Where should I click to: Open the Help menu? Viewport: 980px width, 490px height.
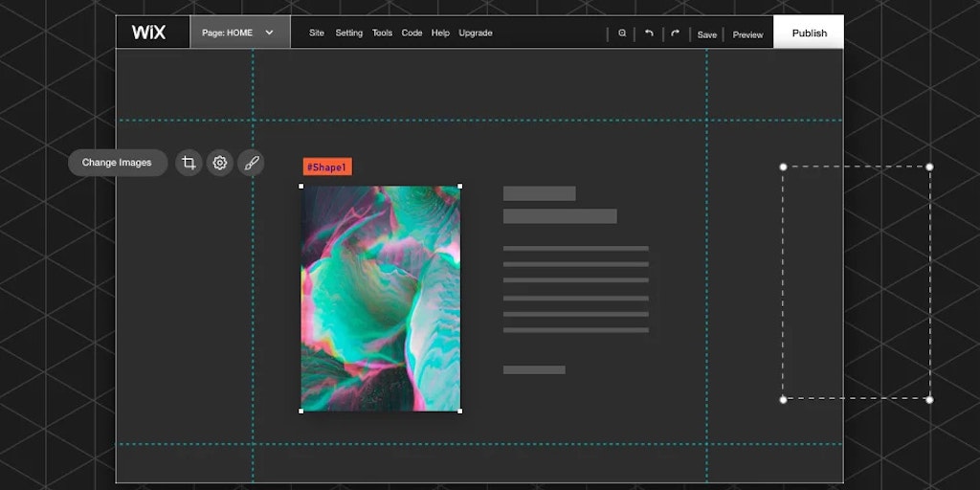(440, 33)
